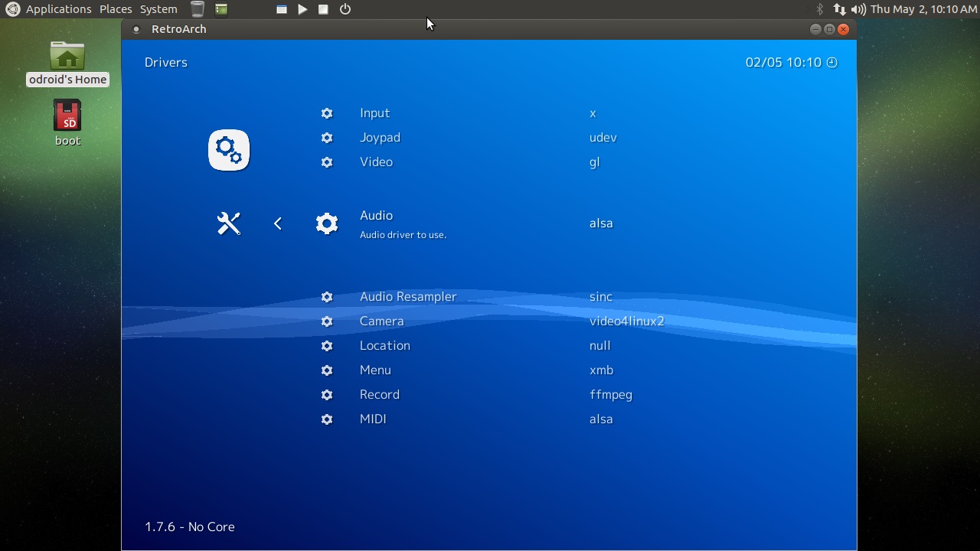
Task: Click the volume icon in system tray
Action: click(x=858, y=9)
